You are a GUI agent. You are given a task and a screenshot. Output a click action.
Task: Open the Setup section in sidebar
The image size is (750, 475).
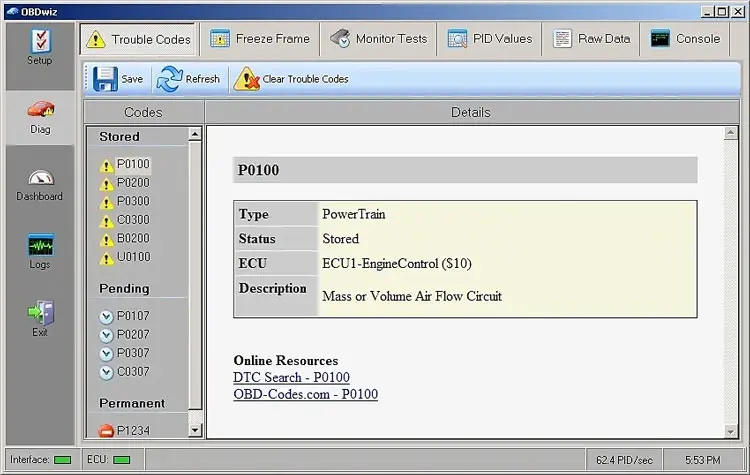[40, 47]
